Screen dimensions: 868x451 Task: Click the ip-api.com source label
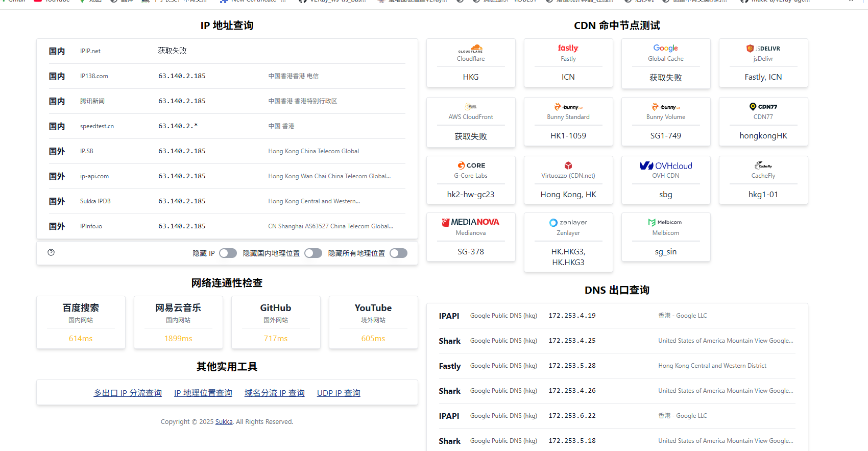tap(94, 176)
